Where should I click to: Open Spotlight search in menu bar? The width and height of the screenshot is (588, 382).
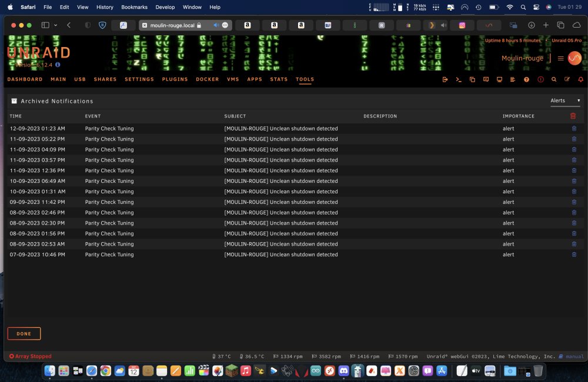pyautogui.click(x=523, y=7)
